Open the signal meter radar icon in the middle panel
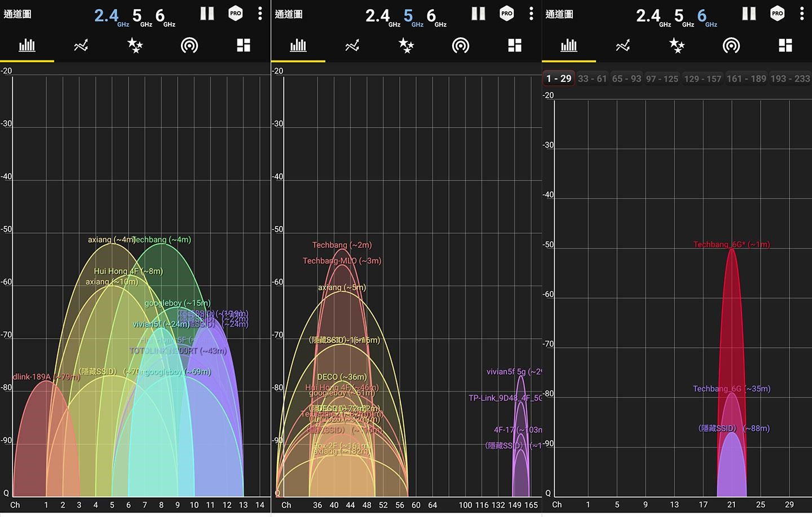 [461, 46]
